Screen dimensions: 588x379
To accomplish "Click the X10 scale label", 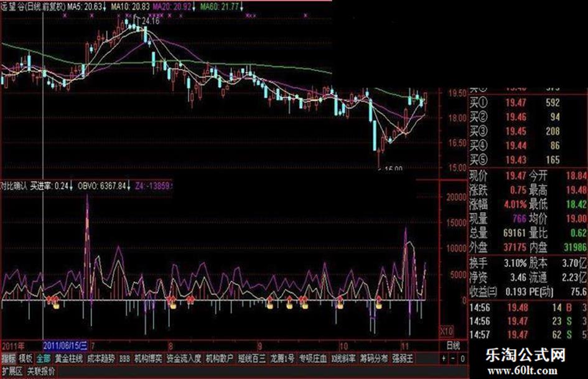I will [x=446, y=331].
